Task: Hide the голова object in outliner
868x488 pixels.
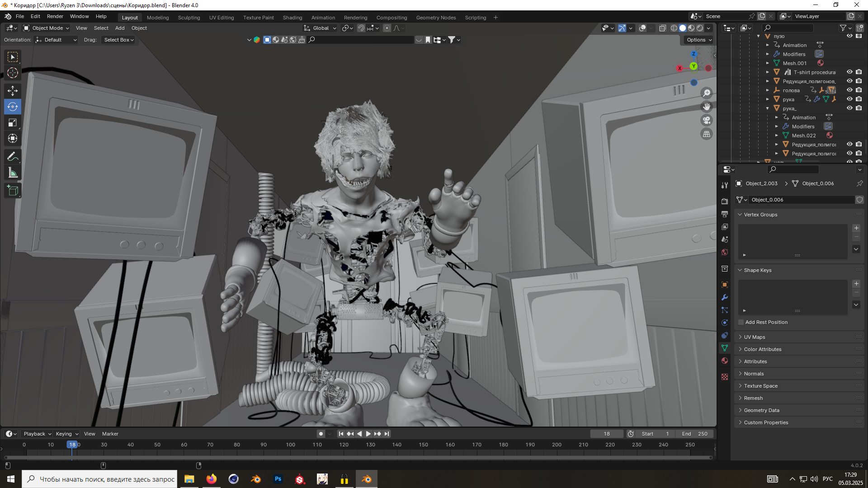Action: [x=849, y=90]
